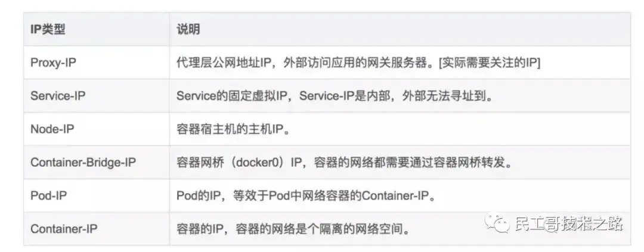Select the Proxy-IP cell
Image resolution: width=644 pixels, height=252 pixels.
tap(51, 63)
